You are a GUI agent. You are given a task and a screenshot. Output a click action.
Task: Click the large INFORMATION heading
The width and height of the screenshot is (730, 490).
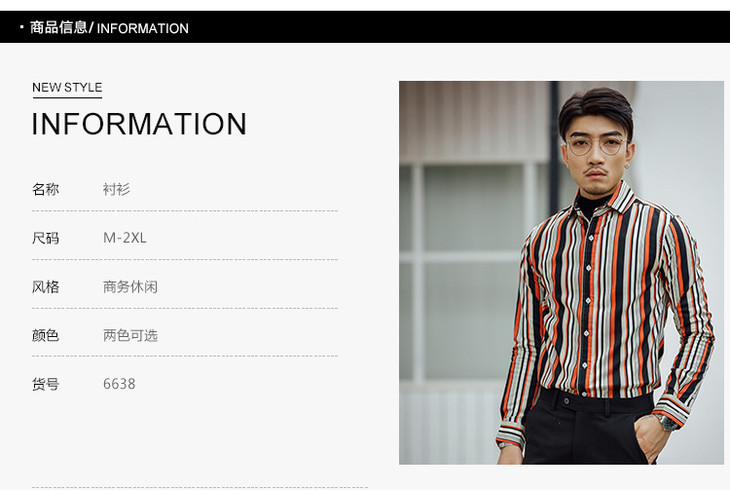point(139,124)
